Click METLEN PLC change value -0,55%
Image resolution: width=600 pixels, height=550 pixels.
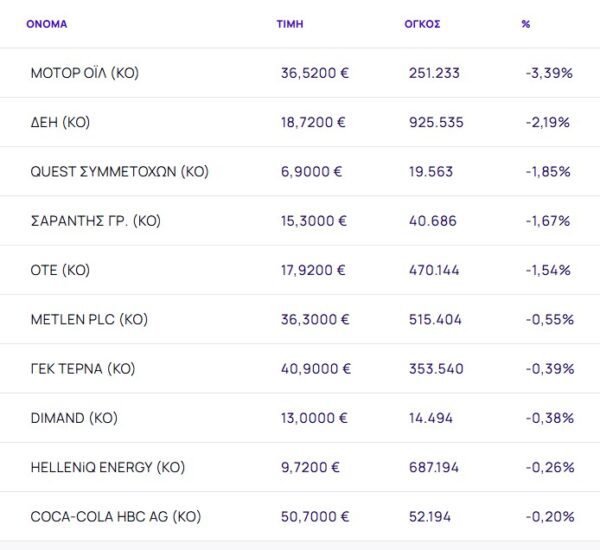coord(549,319)
